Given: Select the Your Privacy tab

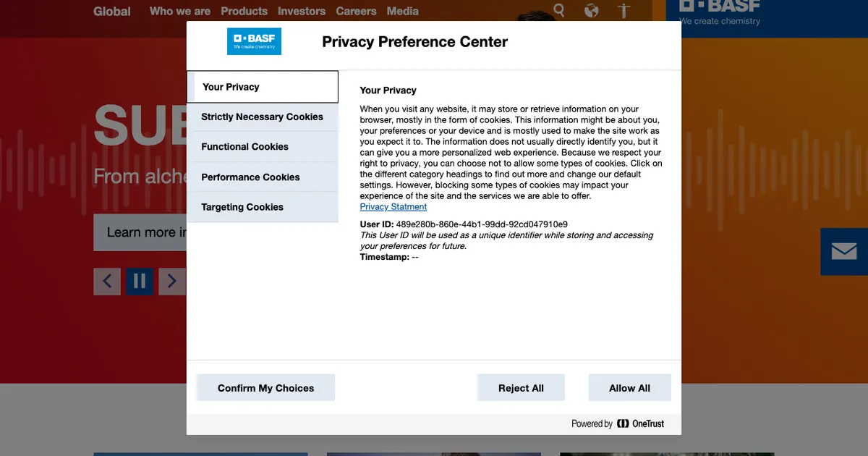Looking at the screenshot, I should click(x=263, y=87).
